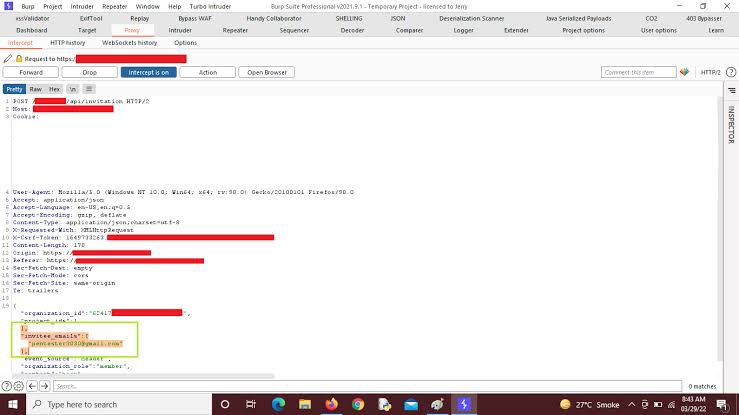Open the Window menu
The width and height of the screenshot is (739, 415).
[x=148, y=7]
